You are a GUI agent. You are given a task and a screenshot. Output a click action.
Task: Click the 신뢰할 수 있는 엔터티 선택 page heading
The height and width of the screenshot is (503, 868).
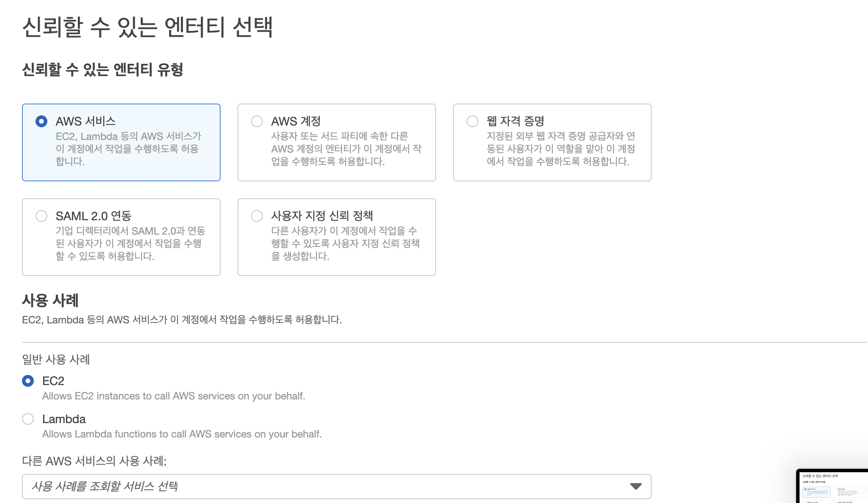pos(147,27)
